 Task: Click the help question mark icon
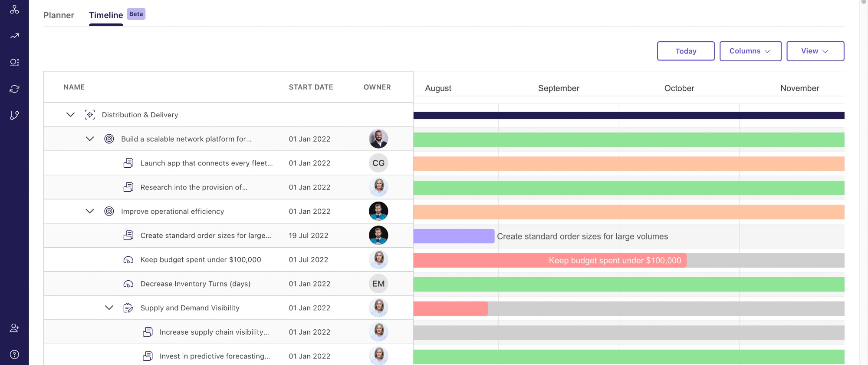(14, 354)
